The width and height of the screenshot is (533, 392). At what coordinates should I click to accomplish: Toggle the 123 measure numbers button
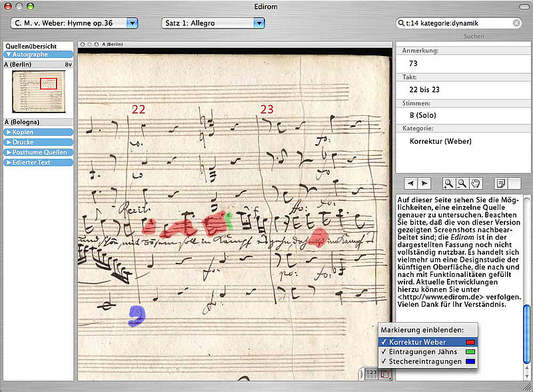pyautogui.click(x=372, y=375)
